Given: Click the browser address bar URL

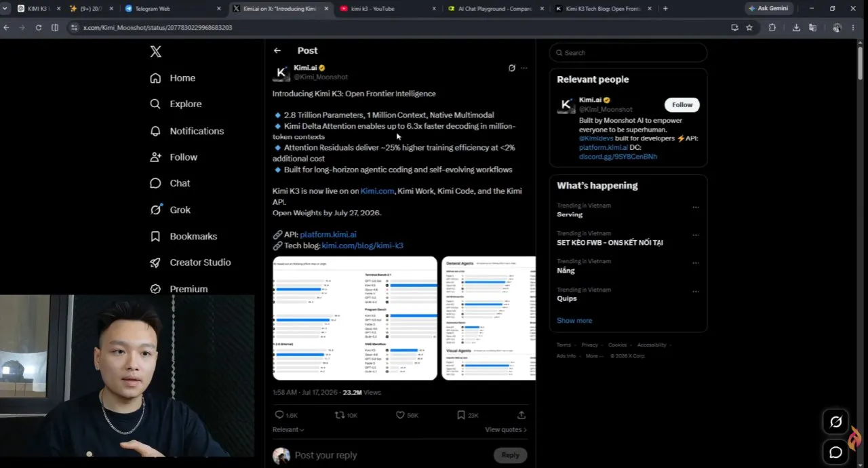Looking at the screenshot, I should (157, 27).
